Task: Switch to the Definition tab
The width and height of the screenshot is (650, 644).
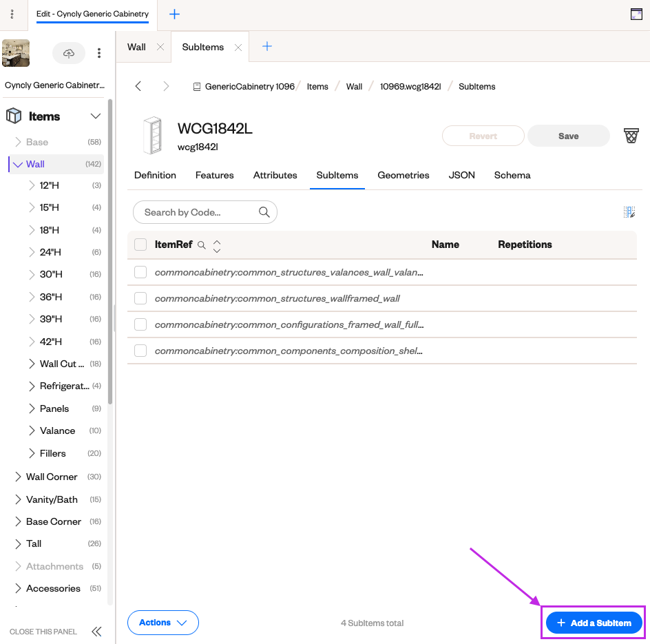Action: click(155, 176)
